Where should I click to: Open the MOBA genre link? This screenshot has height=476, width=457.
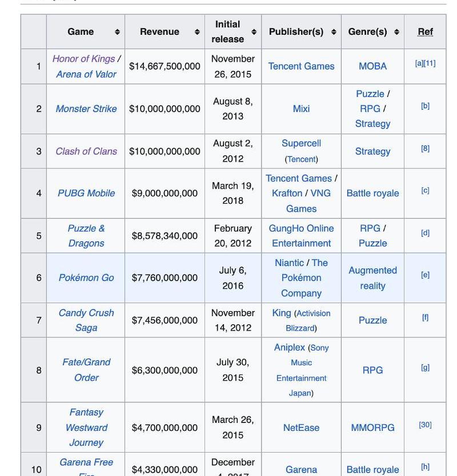click(x=372, y=66)
